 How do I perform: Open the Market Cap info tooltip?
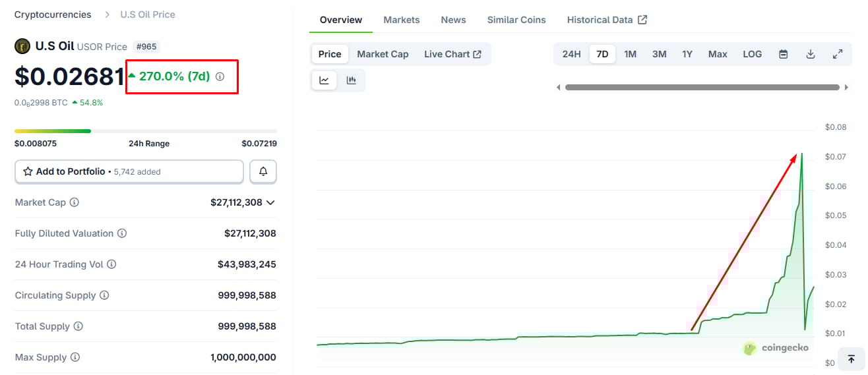tap(75, 202)
